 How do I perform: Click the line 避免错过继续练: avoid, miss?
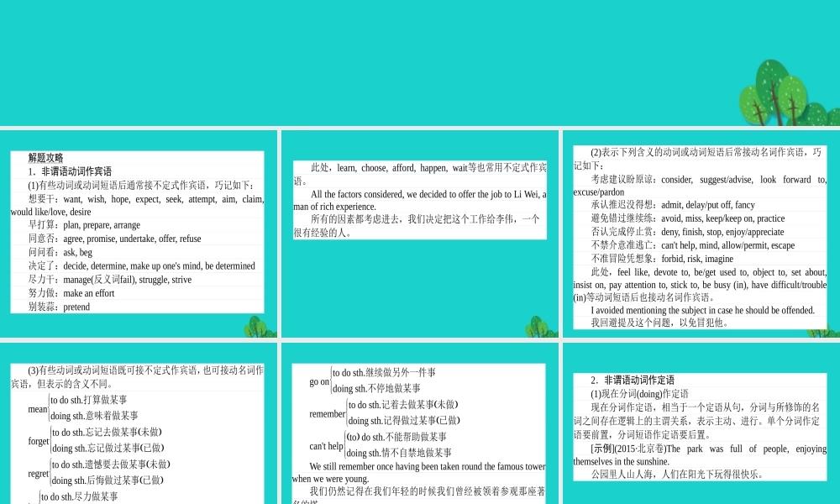click(x=688, y=218)
